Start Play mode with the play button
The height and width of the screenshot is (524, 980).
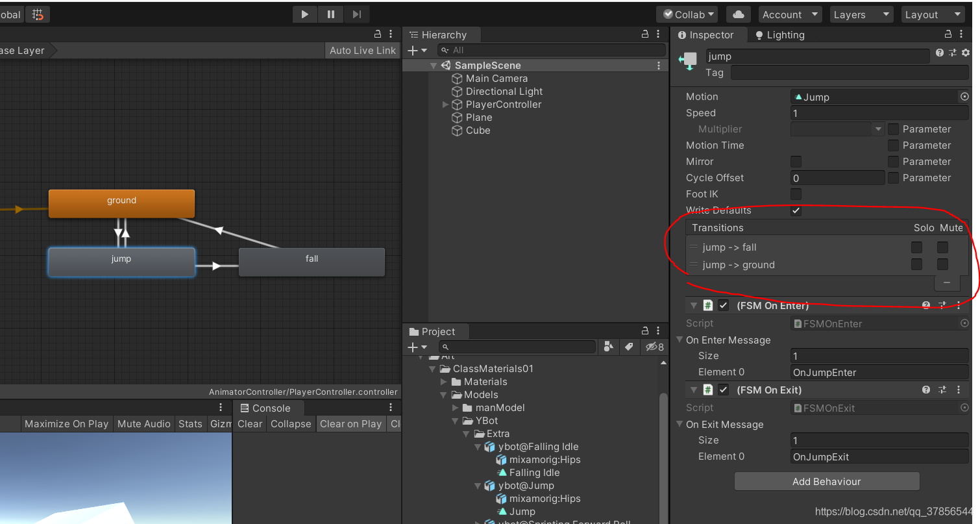(305, 14)
